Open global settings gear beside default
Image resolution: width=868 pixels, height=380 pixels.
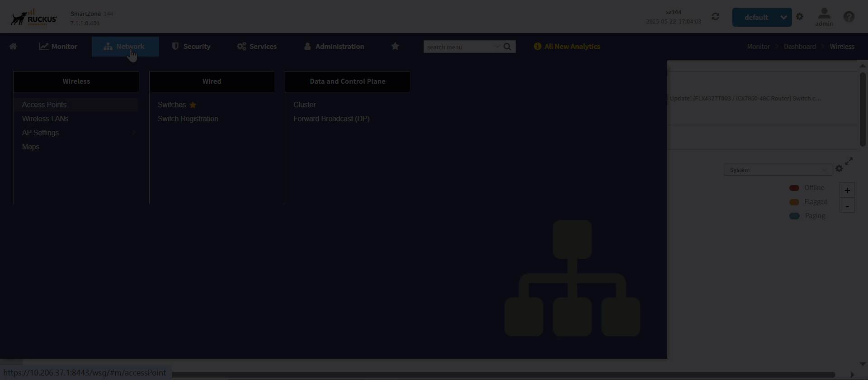pyautogui.click(x=800, y=17)
